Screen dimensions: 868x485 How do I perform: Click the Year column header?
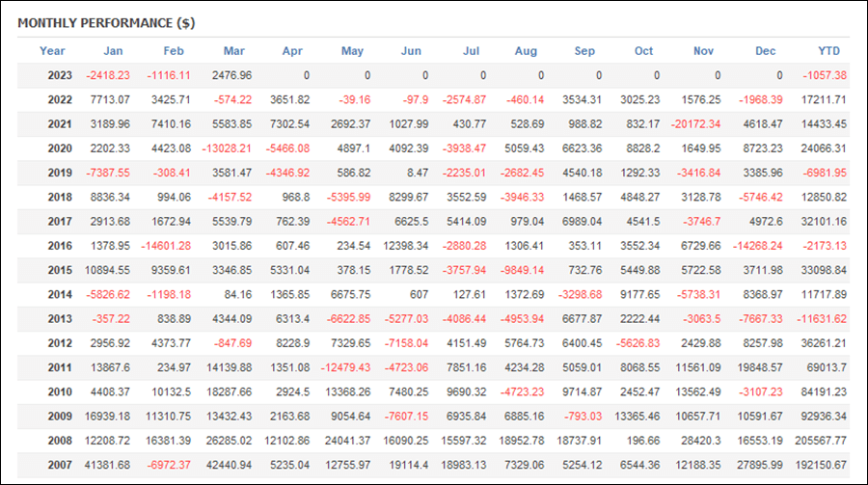pos(52,51)
